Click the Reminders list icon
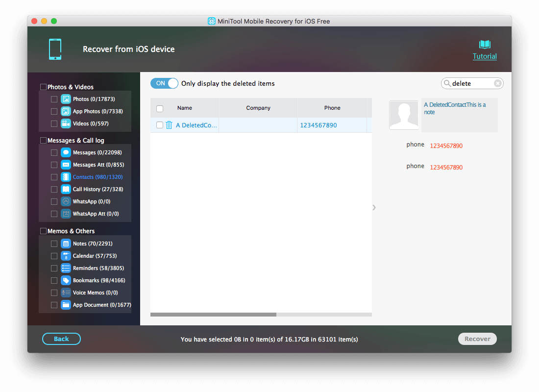Screen dimensions: 539x392 pyautogui.click(x=66, y=268)
